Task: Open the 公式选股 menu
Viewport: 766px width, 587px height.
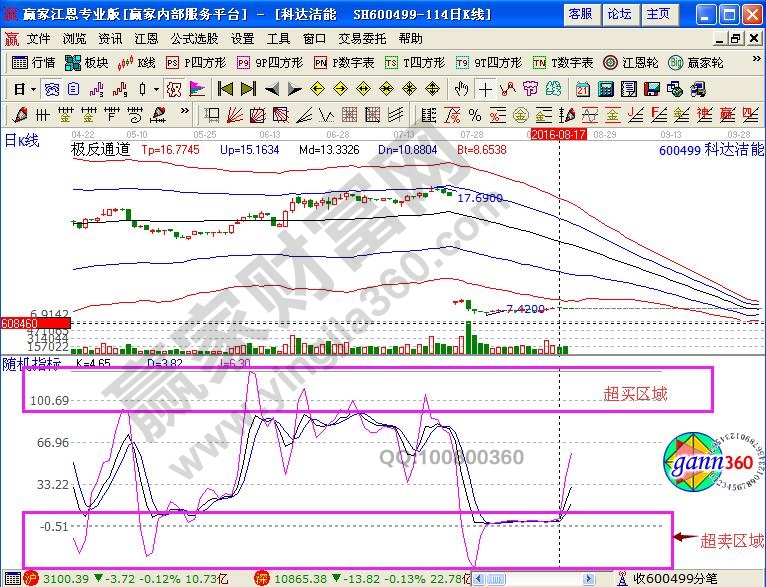Action: point(194,39)
